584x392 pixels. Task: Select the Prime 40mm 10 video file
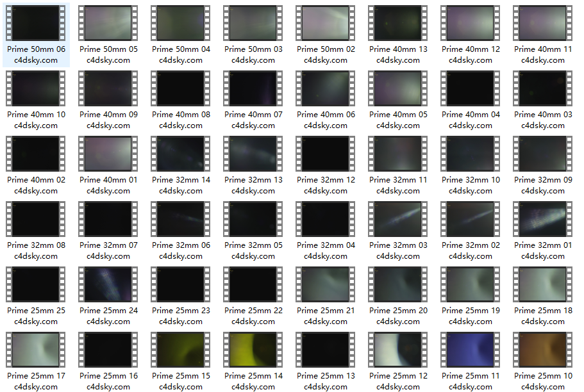[x=36, y=88]
